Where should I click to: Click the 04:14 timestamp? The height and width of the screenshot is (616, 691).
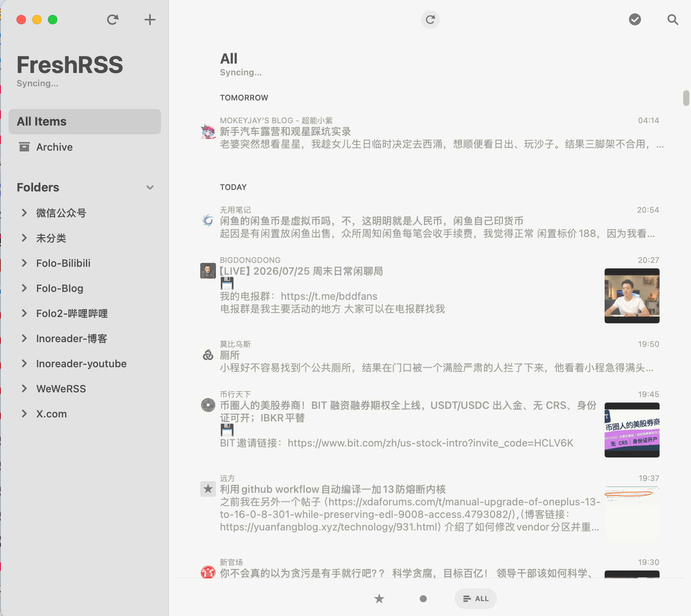tap(649, 120)
